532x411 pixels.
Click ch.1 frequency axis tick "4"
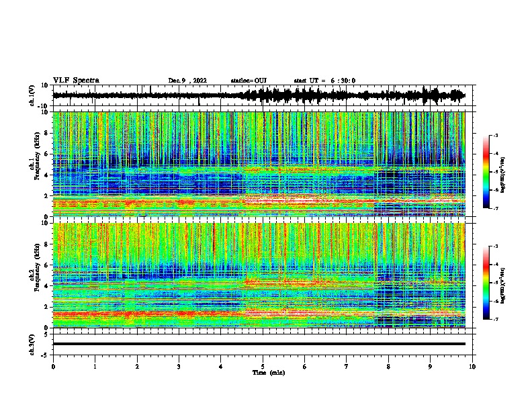47,175
